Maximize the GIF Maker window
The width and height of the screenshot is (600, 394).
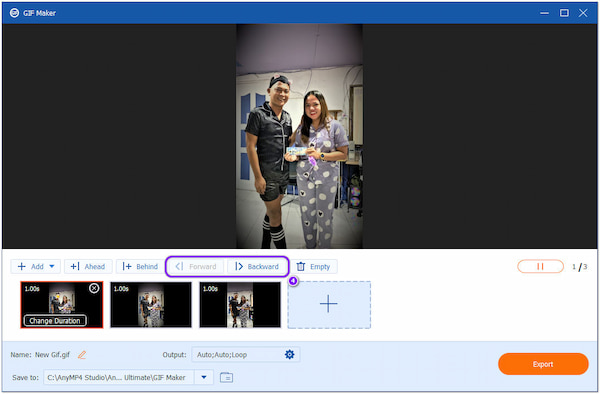coord(564,13)
